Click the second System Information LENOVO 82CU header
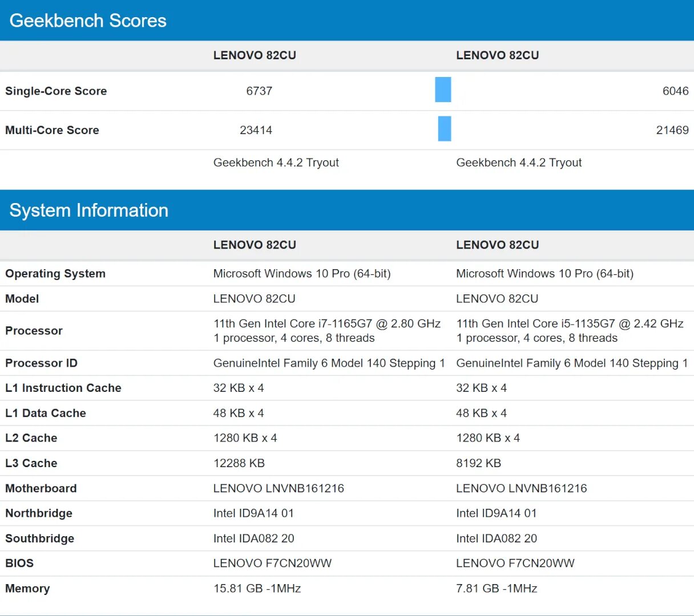The height and width of the screenshot is (616, 694). [x=498, y=245]
